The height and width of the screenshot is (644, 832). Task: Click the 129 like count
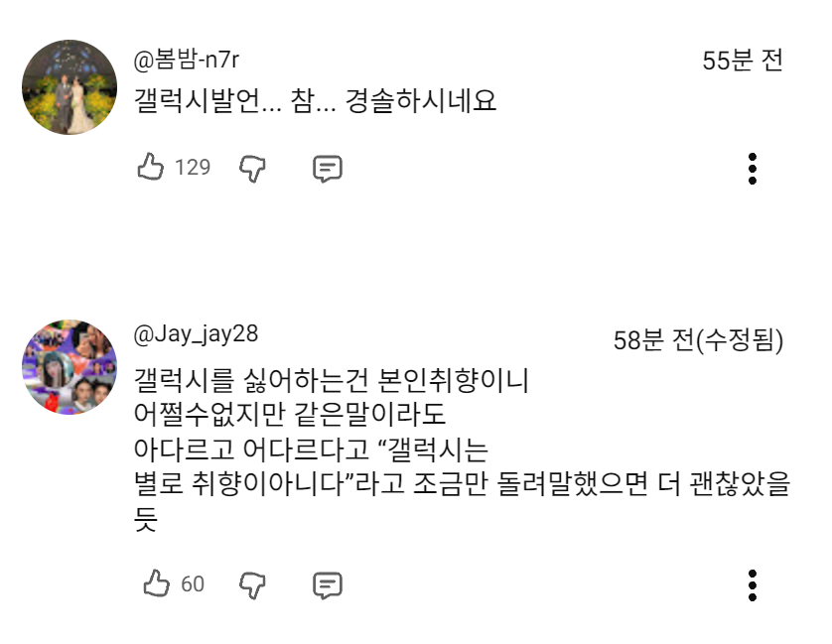coord(193,168)
